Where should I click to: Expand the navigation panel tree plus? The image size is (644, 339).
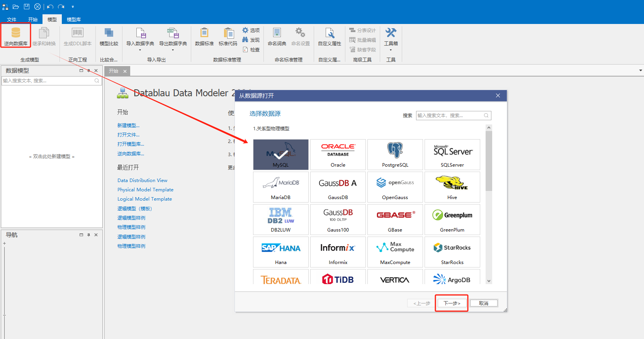coord(4,243)
